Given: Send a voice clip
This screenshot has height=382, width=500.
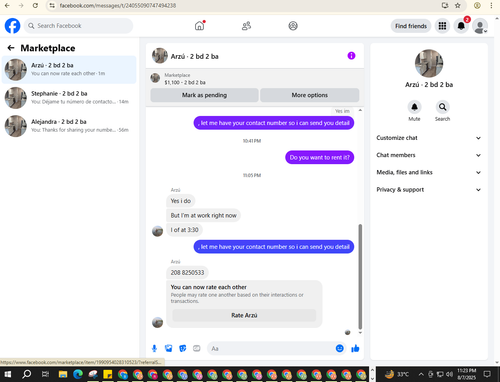Looking at the screenshot, I should point(154,348).
